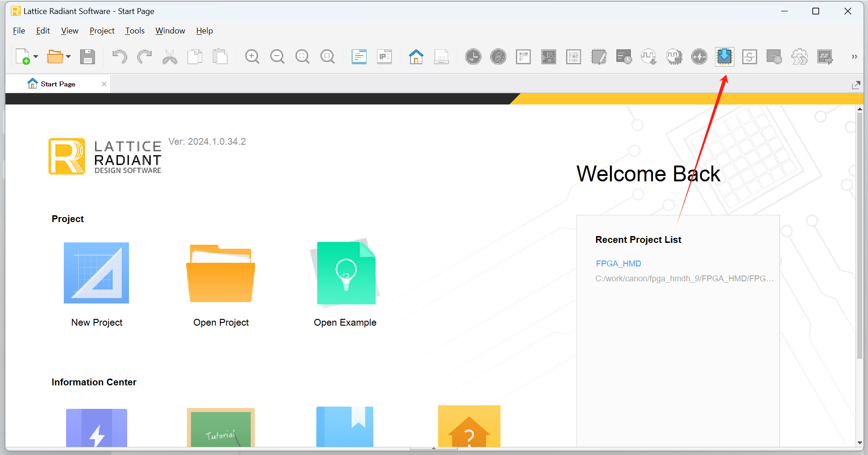
Task: Open the Help menu
Action: point(205,31)
